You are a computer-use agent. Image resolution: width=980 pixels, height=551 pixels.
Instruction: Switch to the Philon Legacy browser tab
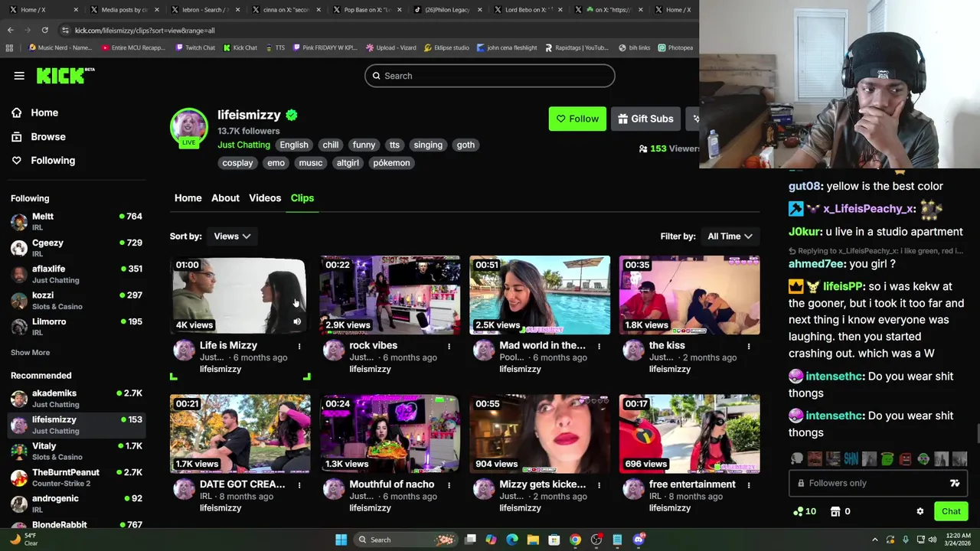pyautogui.click(x=446, y=10)
